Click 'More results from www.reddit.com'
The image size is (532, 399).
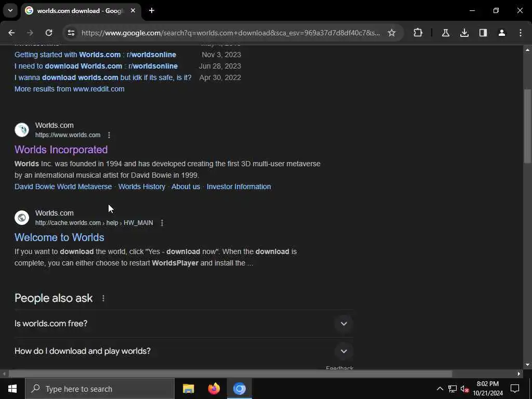(x=69, y=89)
